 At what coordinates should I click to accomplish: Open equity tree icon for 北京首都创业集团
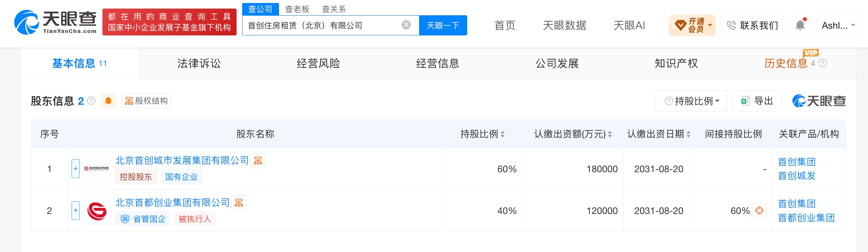[x=239, y=203]
